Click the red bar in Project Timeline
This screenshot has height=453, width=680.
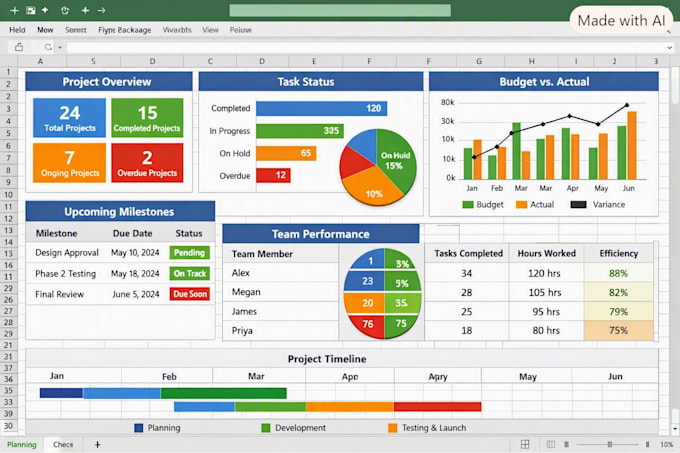[437, 407]
